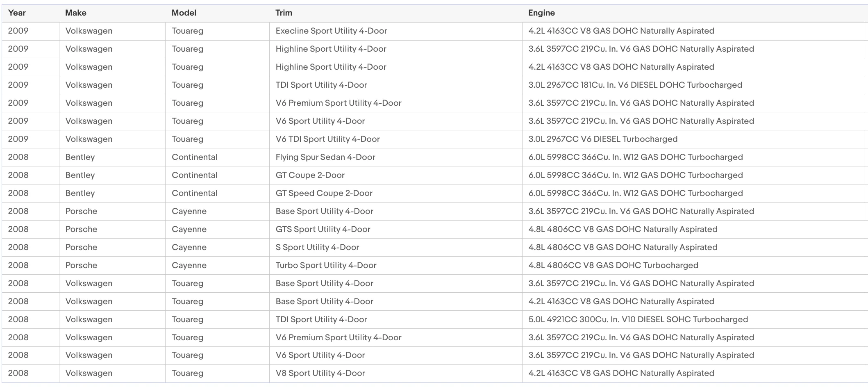Select the 3.0L 181Cu. In. V6 DIESEL DOHC cell

pos(693,85)
